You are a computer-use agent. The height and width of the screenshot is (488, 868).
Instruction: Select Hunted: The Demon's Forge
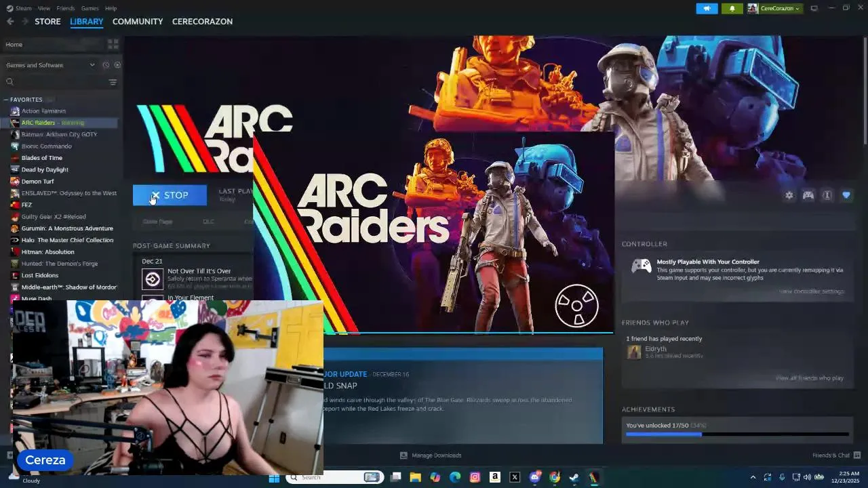pyautogui.click(x=59, y=264)
